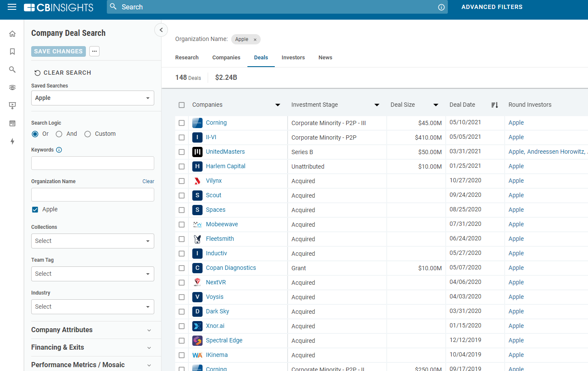Sort deals by Deal Date

[494, 105]
